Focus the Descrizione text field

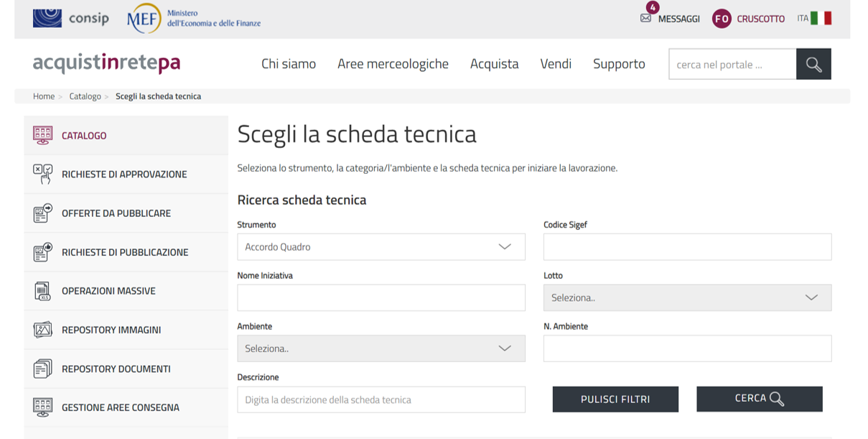coord(381,399)
